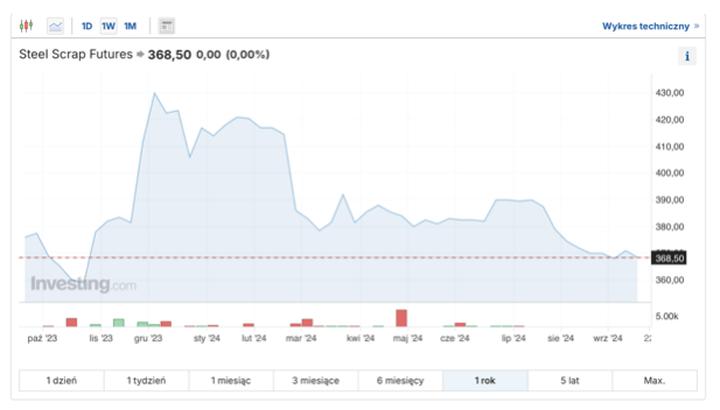The height and width of the screenshot is (410, 720).
Task: Open Wykres techniczny link
Action: pyautogui.click(x=650, y=26)
